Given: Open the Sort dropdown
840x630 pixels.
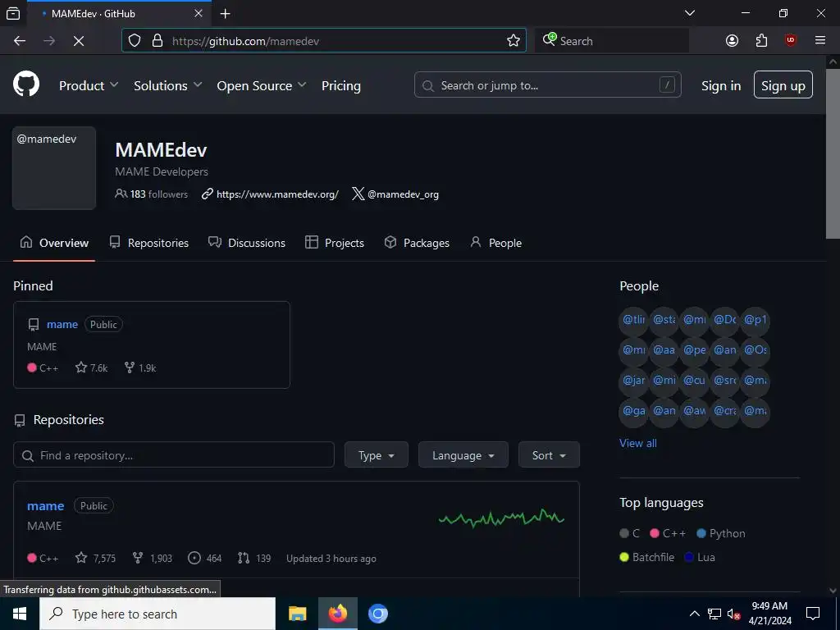Looking at the screenshot, I should click(549, 455).
